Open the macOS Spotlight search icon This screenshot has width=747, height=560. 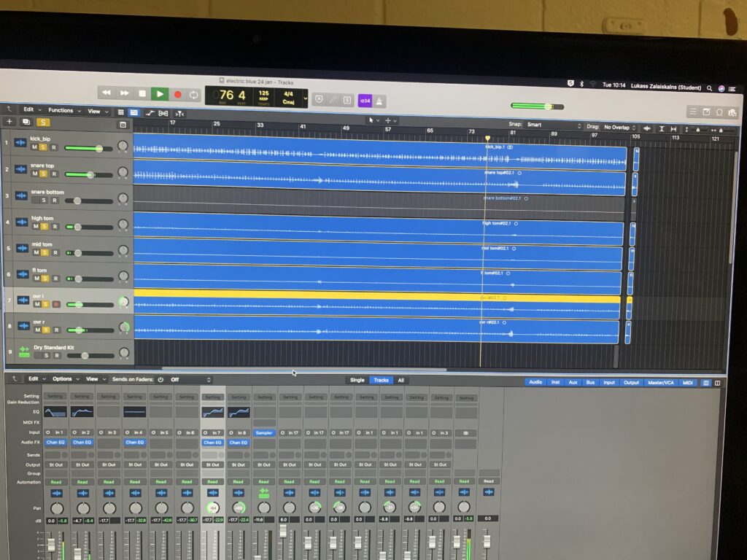pyautogui.click(x=709, y=88)
